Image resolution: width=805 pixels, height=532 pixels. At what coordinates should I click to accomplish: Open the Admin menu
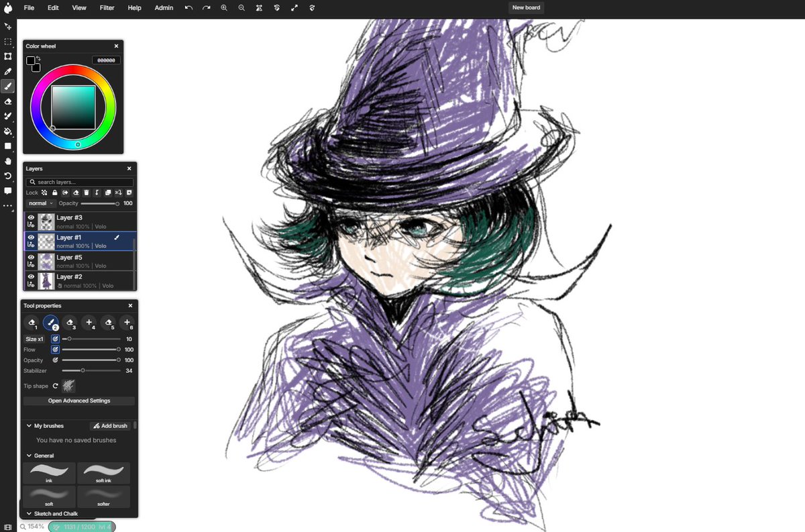(x=164, y=8)
